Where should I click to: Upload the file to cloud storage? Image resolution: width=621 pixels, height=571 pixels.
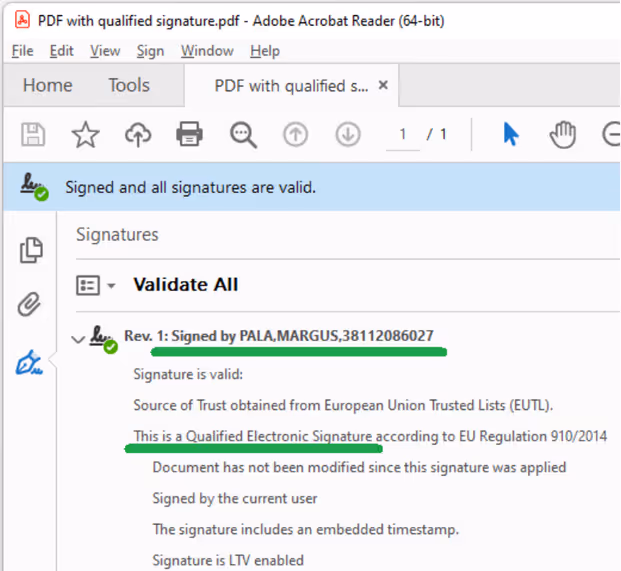(x=138, y=135)
